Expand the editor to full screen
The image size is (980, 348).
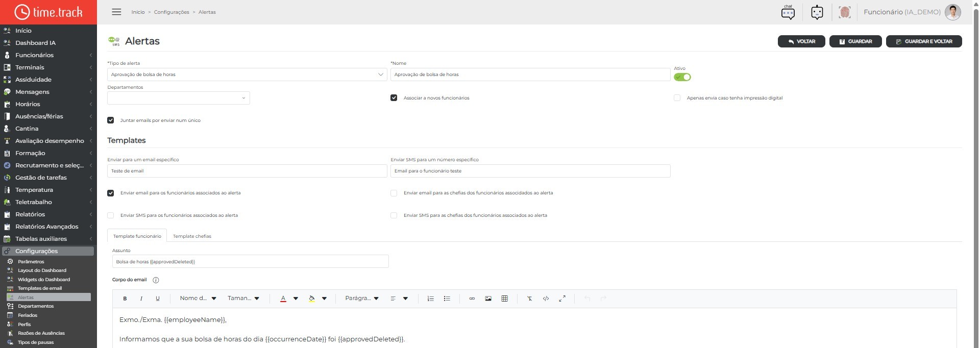[562, 299]
